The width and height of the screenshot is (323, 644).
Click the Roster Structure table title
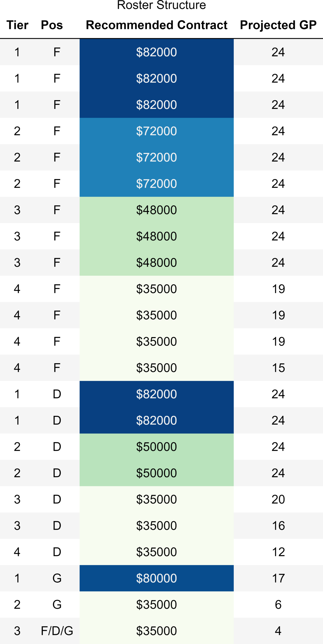tap(161, 5)
